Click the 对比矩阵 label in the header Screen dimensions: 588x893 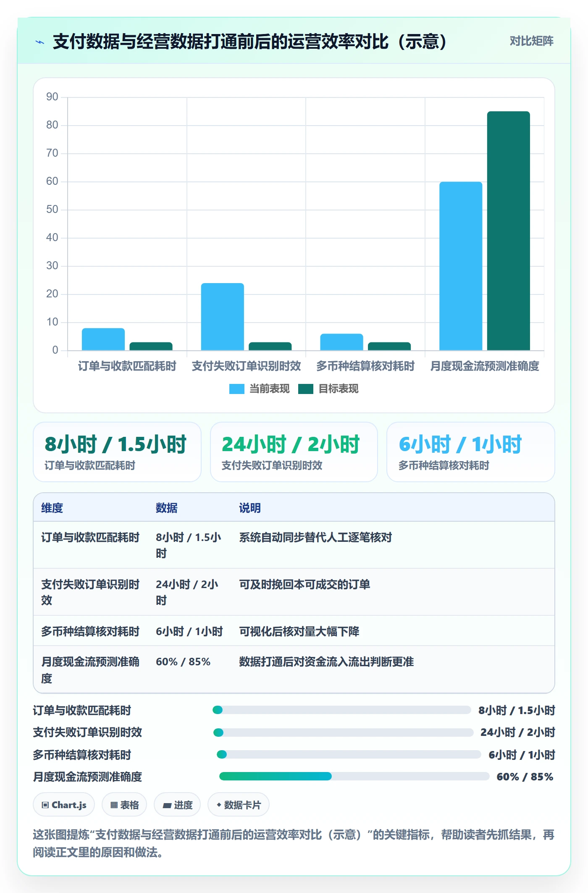point(531,41)
